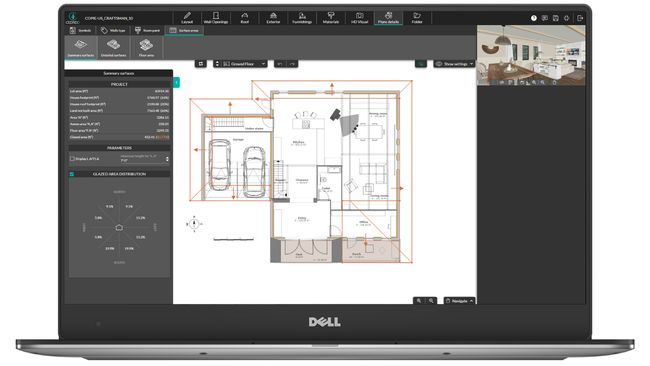Expand the Navigate menu at bottom
The height and width of the screenshot is (366, 650).
[459, 301]
